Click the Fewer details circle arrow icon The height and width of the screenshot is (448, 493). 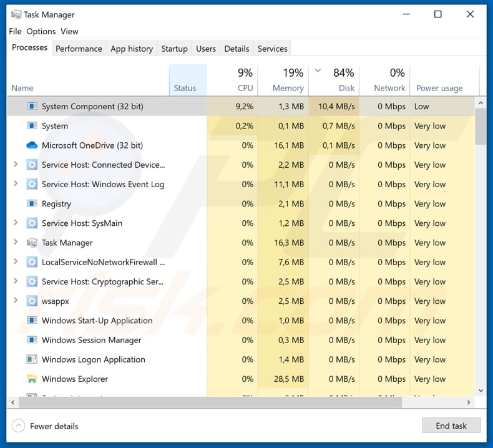coord(19,426)
